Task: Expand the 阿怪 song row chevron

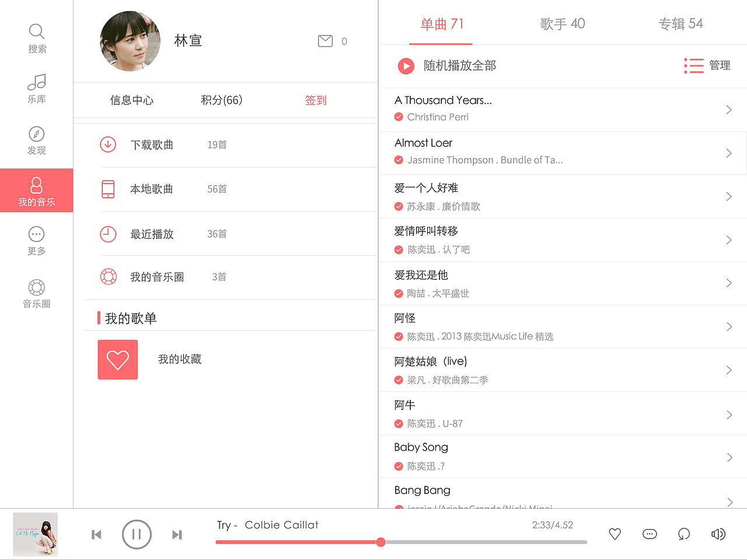Action: coord(729,327)
